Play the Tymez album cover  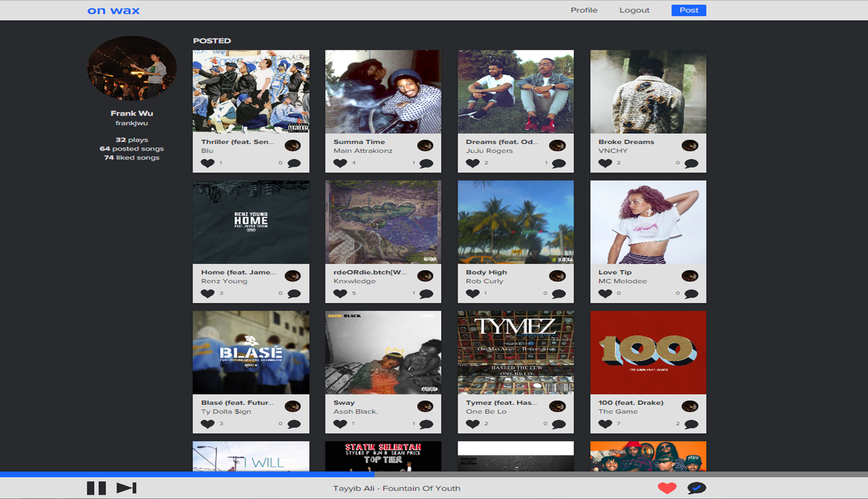516,352
